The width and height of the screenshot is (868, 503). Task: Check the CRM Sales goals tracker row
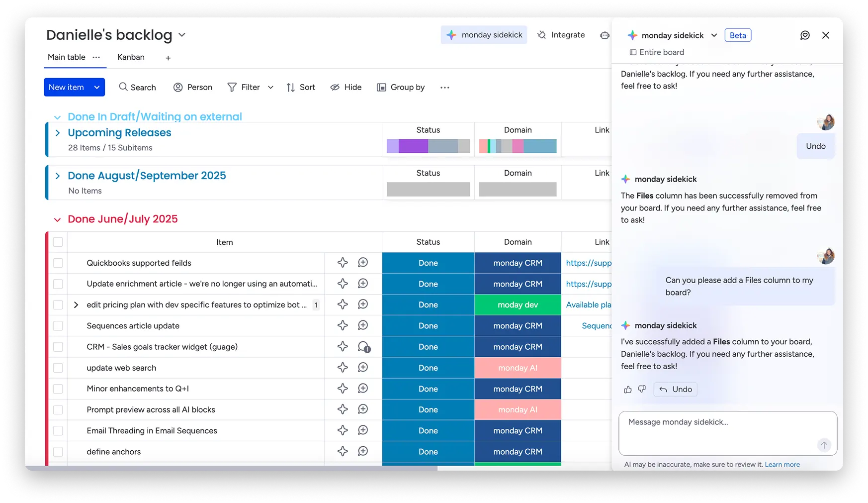coord(58,347)
